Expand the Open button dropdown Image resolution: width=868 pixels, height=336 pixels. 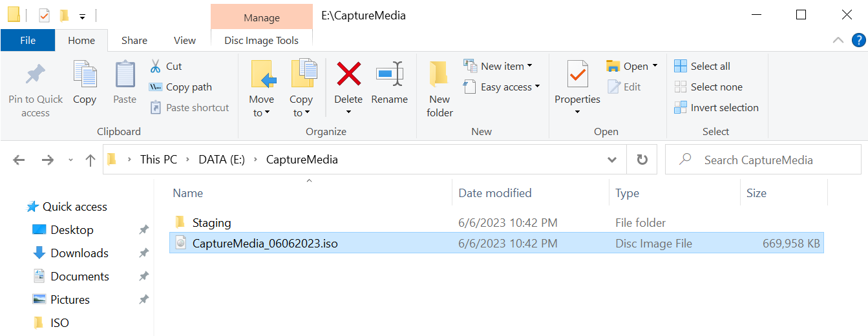point(654,66)
